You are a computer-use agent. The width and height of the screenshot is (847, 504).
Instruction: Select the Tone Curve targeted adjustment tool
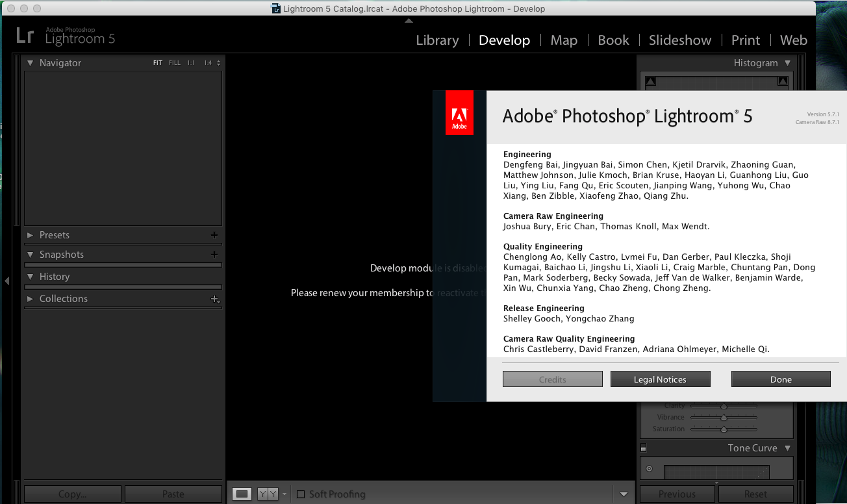click(x=649, y=468)
